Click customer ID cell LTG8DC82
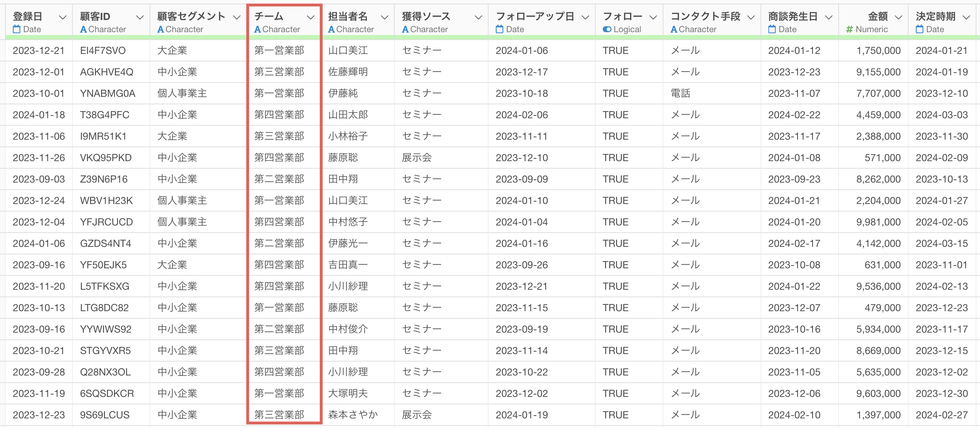 tap(104, 308)
